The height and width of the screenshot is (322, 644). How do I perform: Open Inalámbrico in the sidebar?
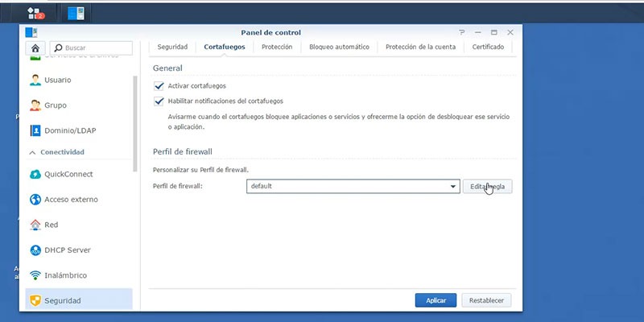(x=79, y=275)
